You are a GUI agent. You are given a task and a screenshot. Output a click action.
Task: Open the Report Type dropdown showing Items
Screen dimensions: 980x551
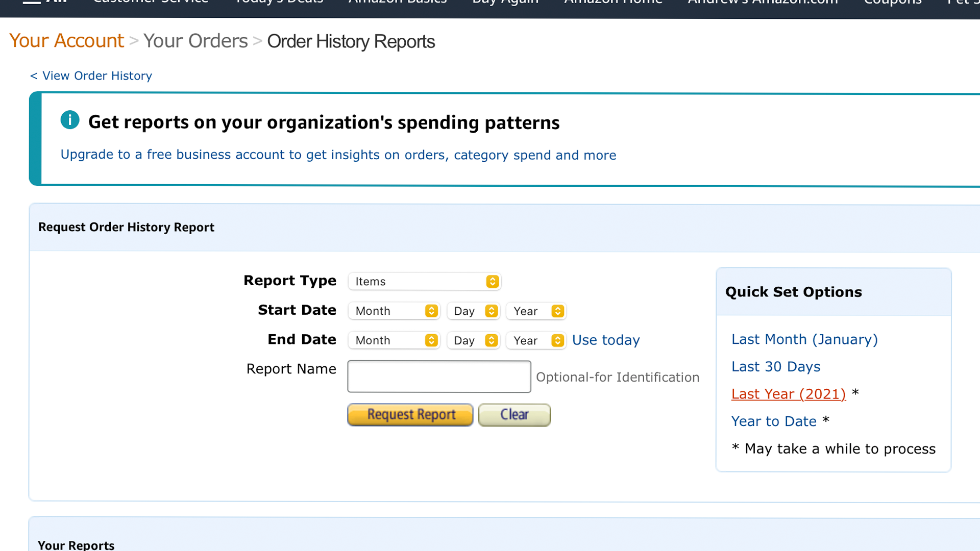(424, 281)
